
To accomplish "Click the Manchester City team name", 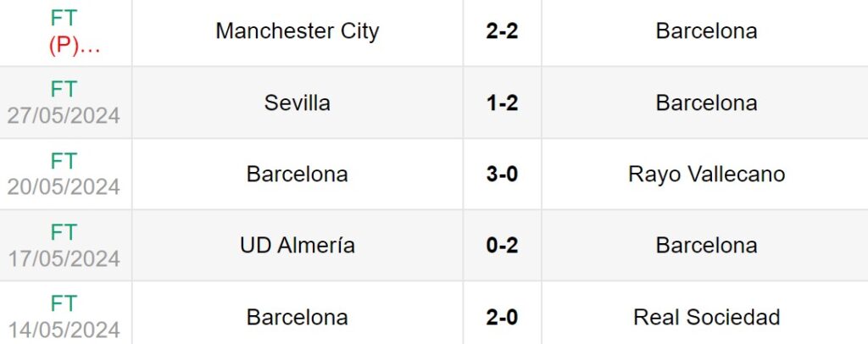I will 298,31.
